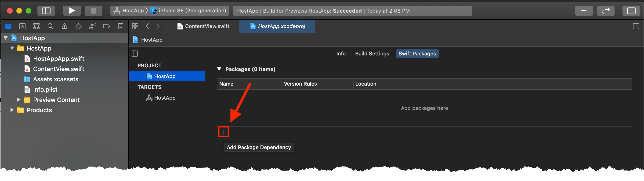Show the Symbol navigator
Viewport: 644px width, 181px height.
pyautogui.click(x=36, y=26)
